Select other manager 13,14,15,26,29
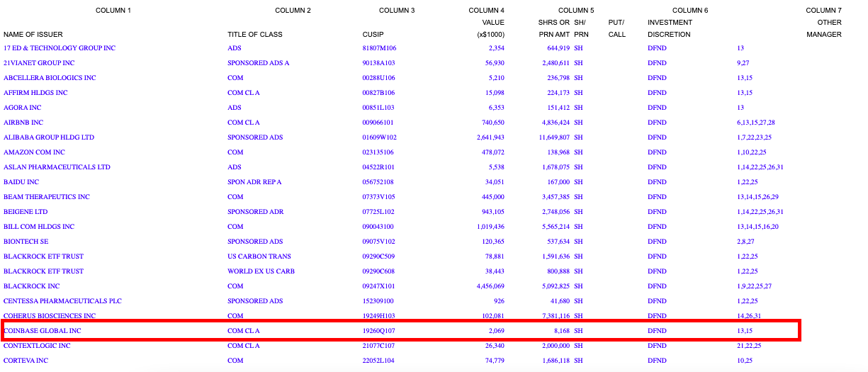 point(757,197)
